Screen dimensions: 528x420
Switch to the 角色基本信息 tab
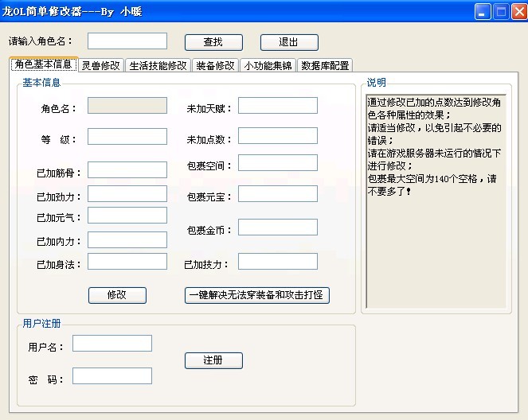click(44, 64)
